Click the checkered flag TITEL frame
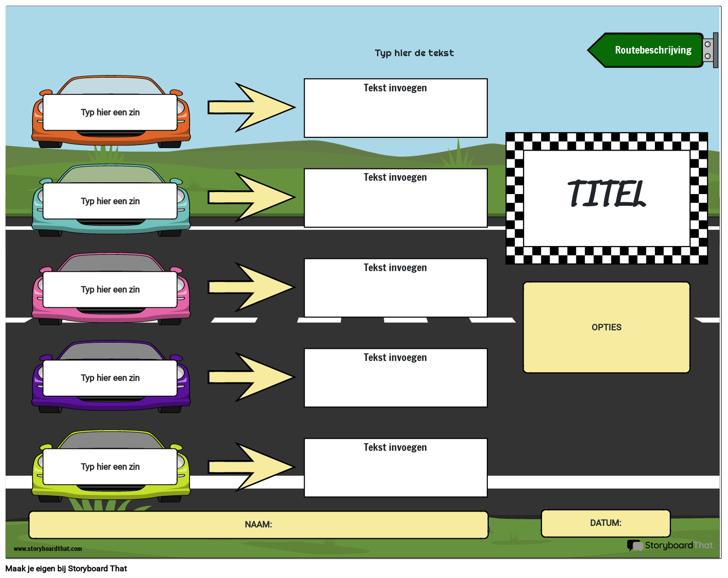This screenshot has width=728, height=578. tap(606, 198)
